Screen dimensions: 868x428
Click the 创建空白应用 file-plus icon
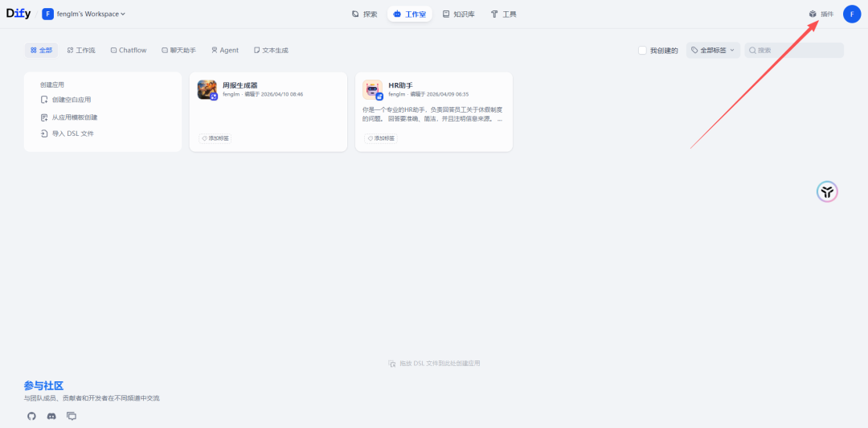pos(44,100)
